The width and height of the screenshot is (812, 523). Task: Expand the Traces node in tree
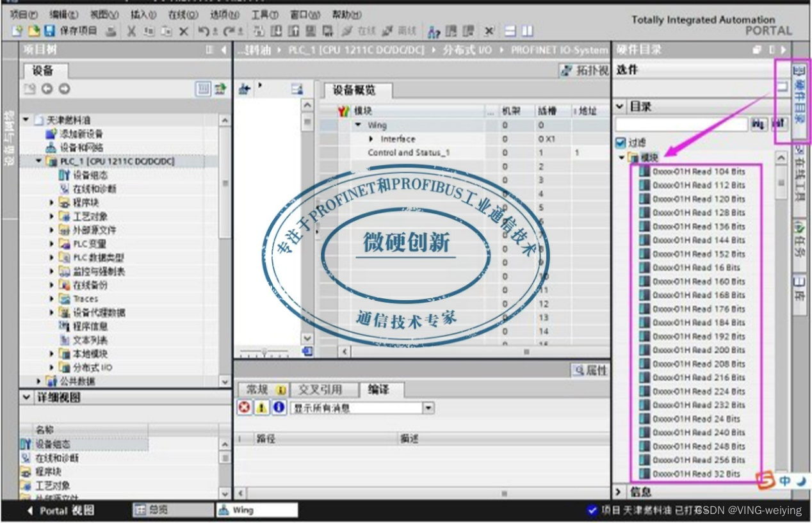coord(53,299)
